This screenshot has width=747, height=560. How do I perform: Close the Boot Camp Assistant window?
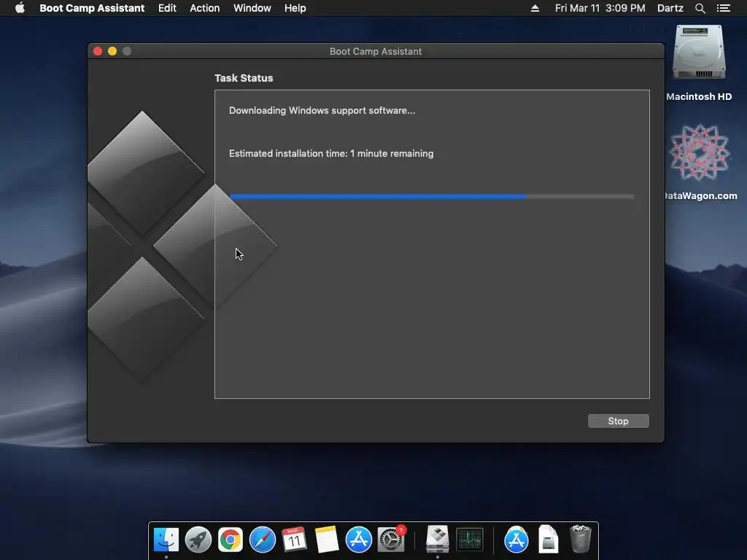click(x=98, y=51)
